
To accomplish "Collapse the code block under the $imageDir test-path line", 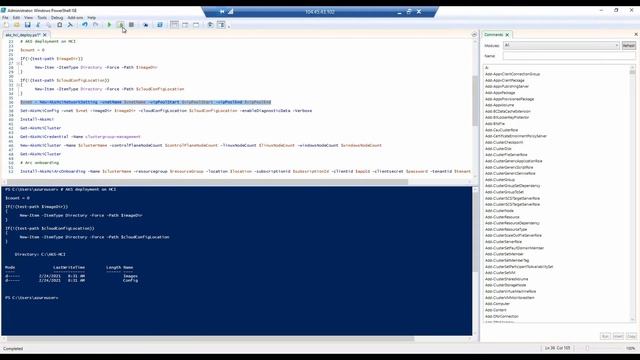I will (18, 63).
